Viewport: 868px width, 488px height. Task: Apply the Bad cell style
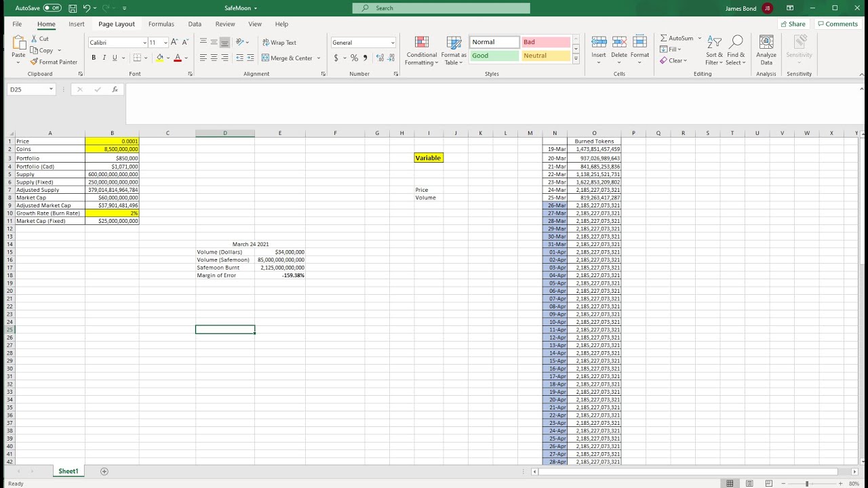pos(545,42)
